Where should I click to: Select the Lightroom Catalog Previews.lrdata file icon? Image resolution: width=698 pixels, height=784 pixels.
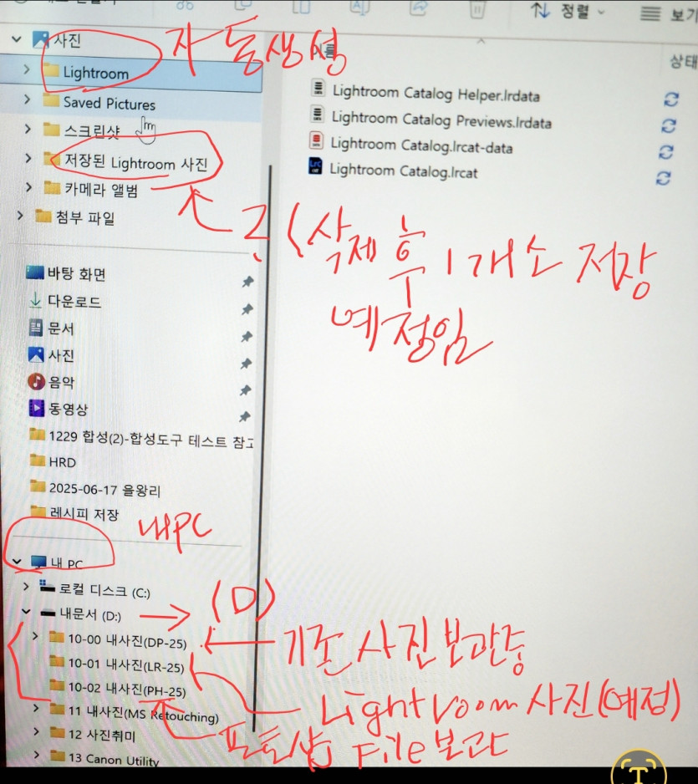click(x=317, y=114)
